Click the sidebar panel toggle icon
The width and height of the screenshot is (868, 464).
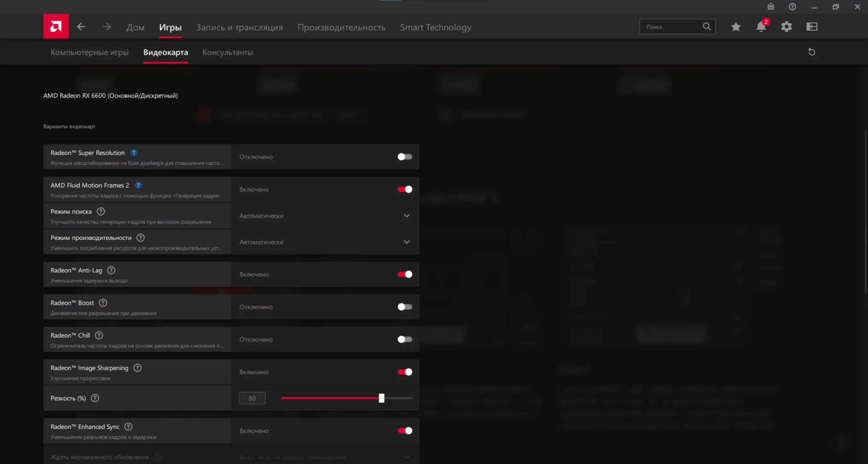click(812, 27)
